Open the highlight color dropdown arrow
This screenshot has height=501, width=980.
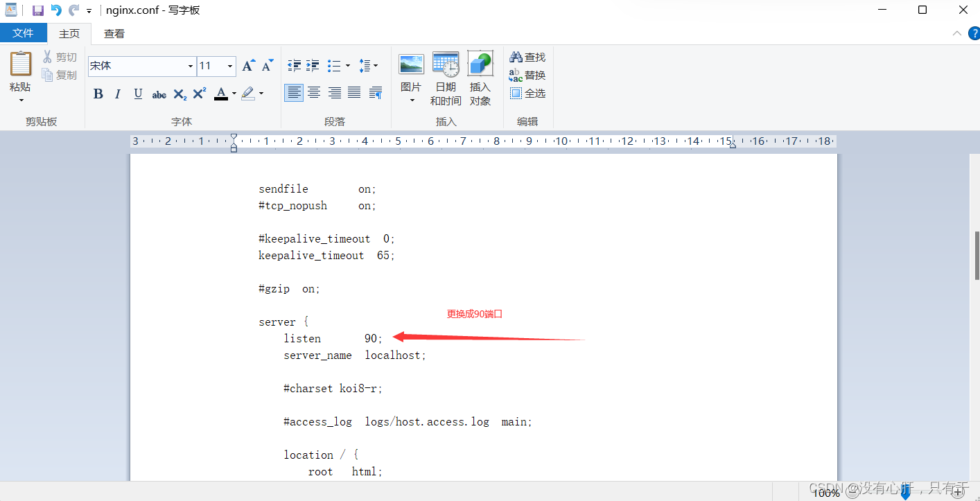point(261,94)
